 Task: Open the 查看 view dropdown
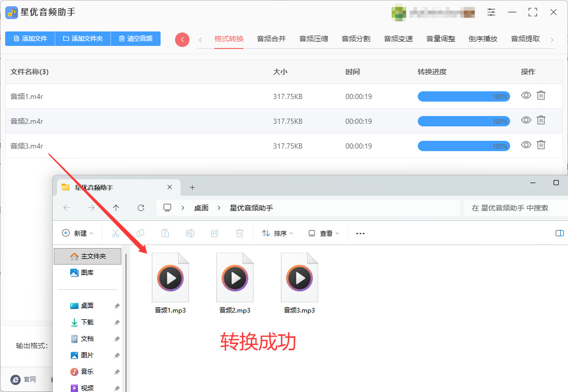coord(323,234)
